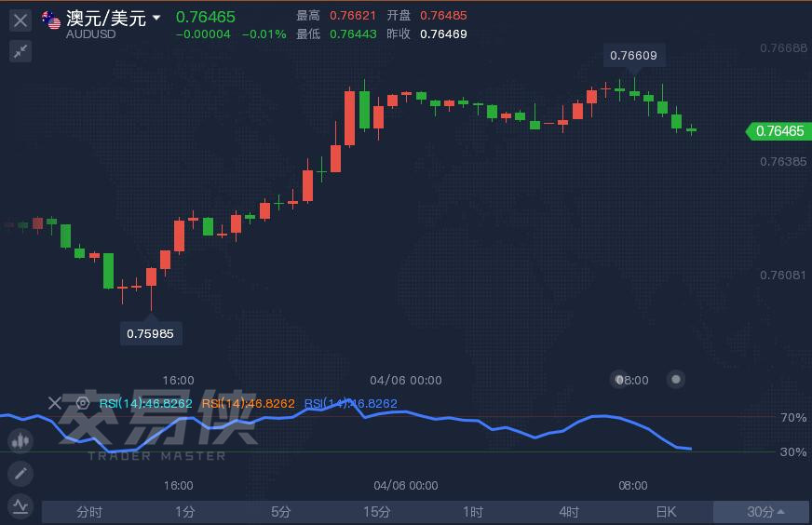Click the right time-axis marker dot
The height and width of the screenshot is (525, 812).
(676, 380)
